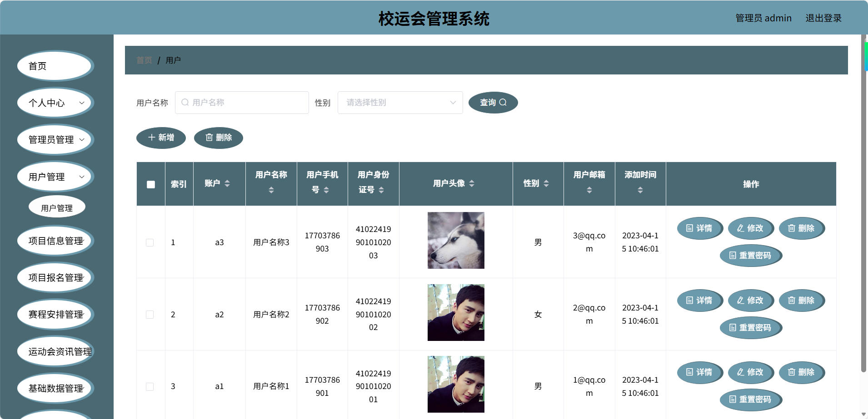The height and width of the screenshot is (419, 868).
Task: Click the 索引 column header
Action: (x=179, y=184)
